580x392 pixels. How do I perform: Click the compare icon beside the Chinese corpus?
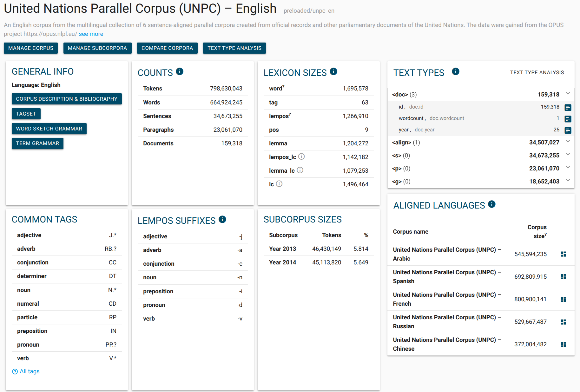[564, 344]
